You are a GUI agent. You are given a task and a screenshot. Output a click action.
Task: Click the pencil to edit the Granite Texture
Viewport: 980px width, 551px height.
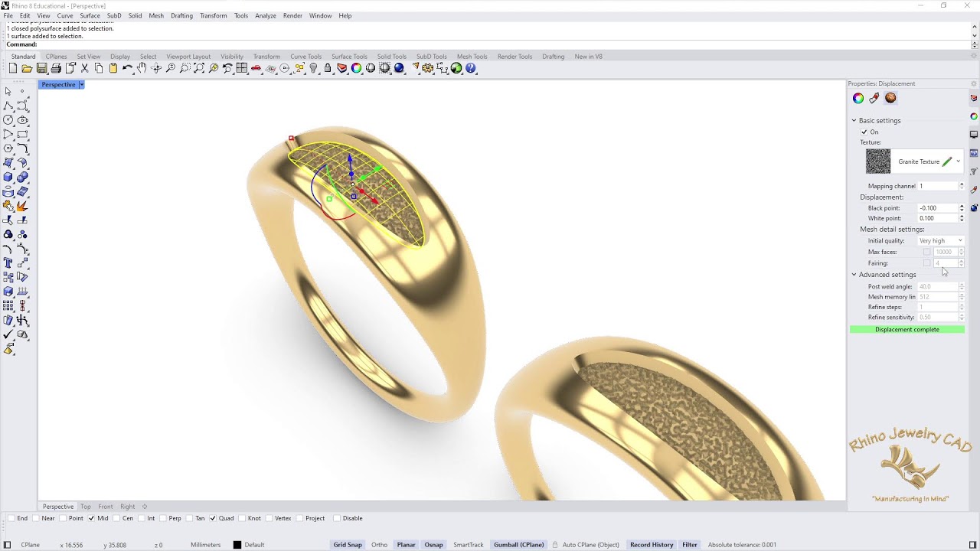947,161
